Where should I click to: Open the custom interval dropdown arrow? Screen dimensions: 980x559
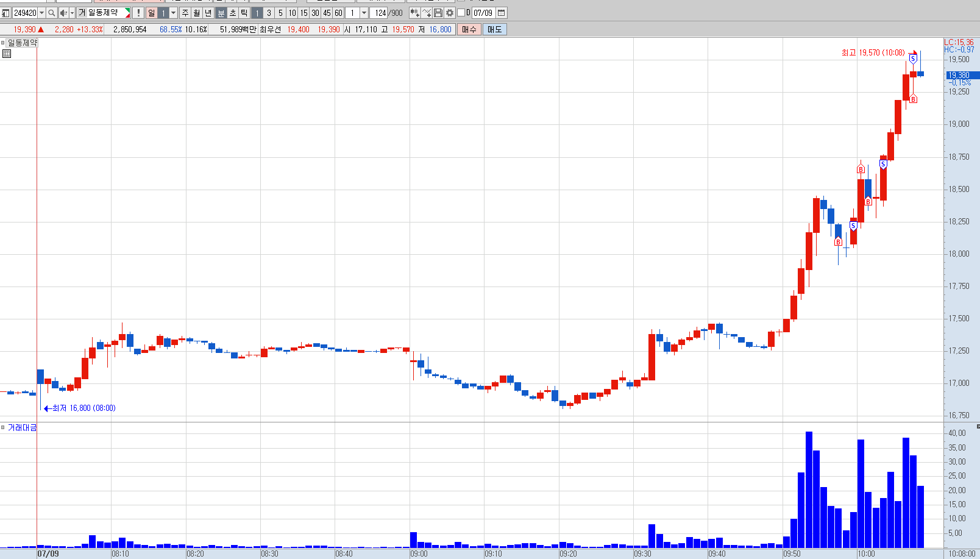tap(364, 13)
